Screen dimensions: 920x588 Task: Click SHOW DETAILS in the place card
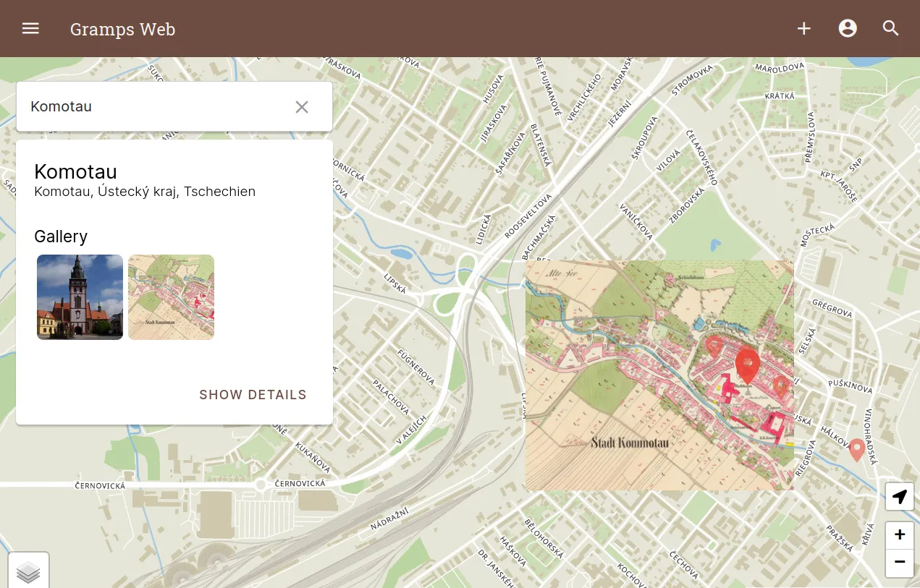[253, 394]
